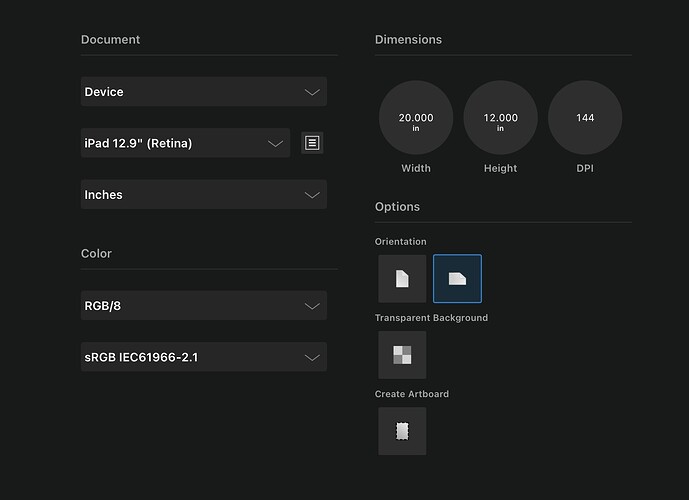This screenshot has height=500, width=689.
Task: Click the chevron arrow on the Device field
Action: coord(312,92)
